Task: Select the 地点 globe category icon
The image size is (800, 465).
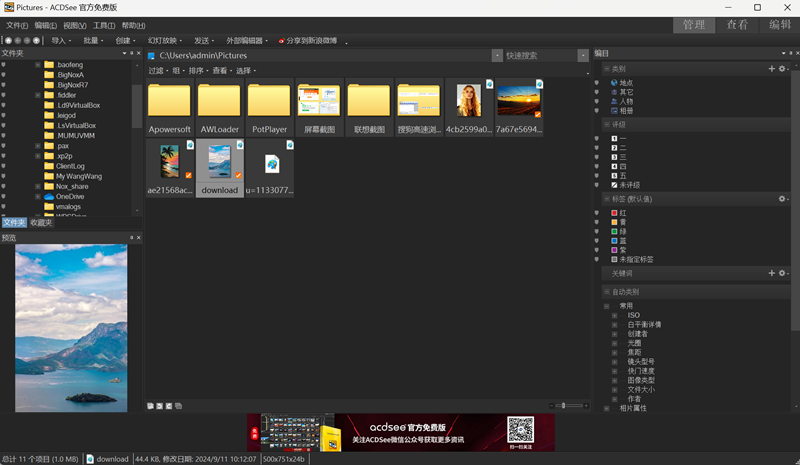Action: (x=613, y=83)
